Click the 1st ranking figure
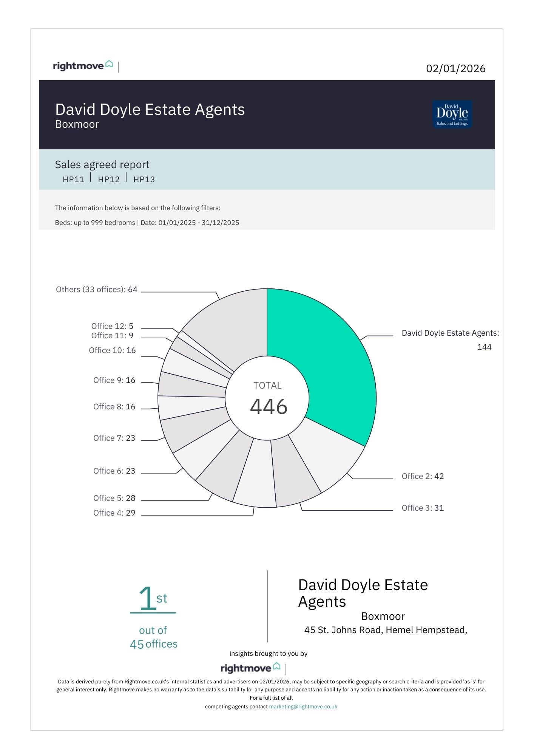The width and height of the screenshot is (534, 756). (153, 598)
